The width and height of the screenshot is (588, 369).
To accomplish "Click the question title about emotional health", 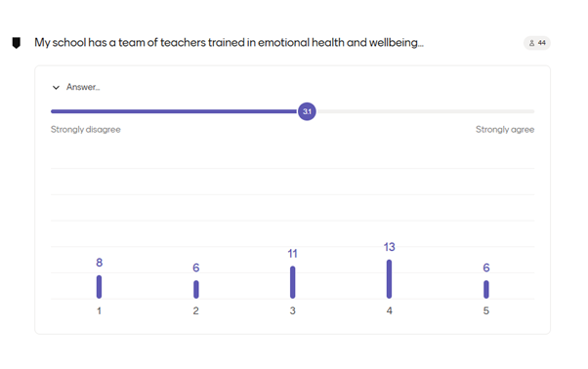I will [229, 43].
